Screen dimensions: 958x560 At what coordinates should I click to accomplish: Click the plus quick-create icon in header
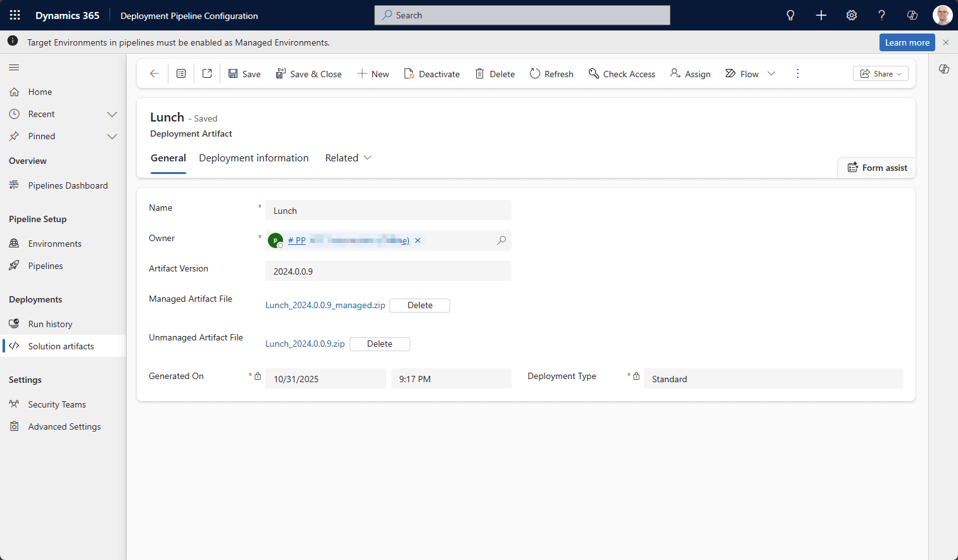pos(821,15)
